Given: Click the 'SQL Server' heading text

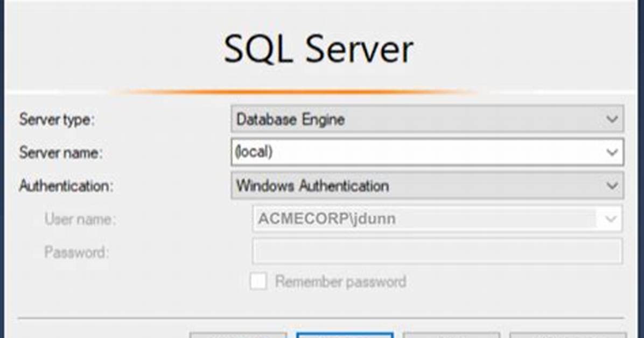Looking at the screenshot, I should coord(318,50).
